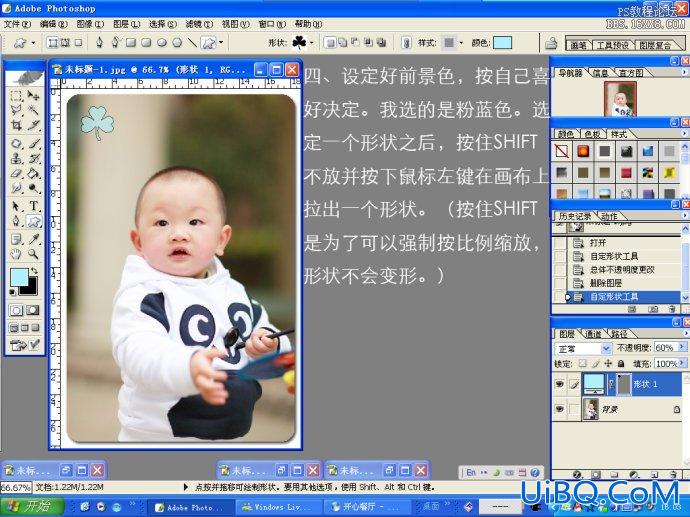Screen dimensions: 690x517
Task: Open shape geometry options arrow
Action: coord(221,43)
